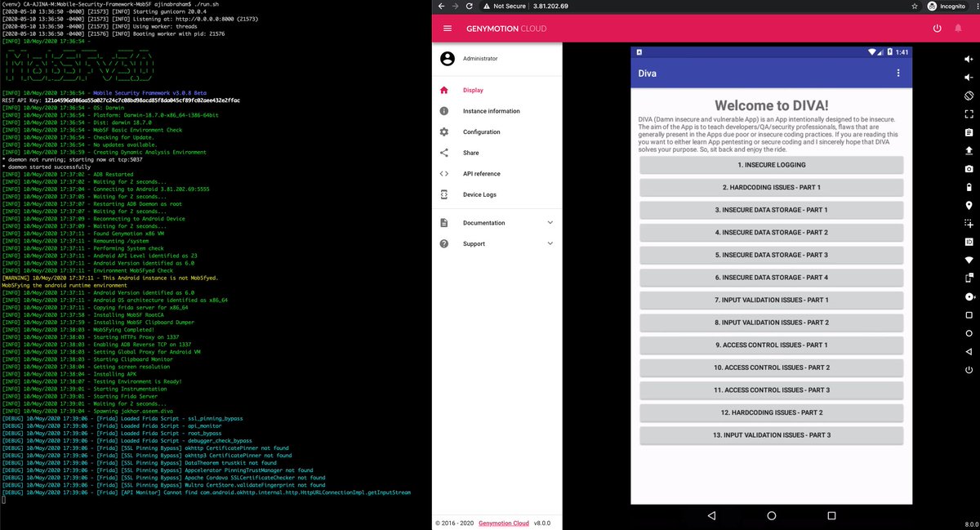Open Share in the sidebar
Viewport: 980px width, 530px height.
click(497, 153)
